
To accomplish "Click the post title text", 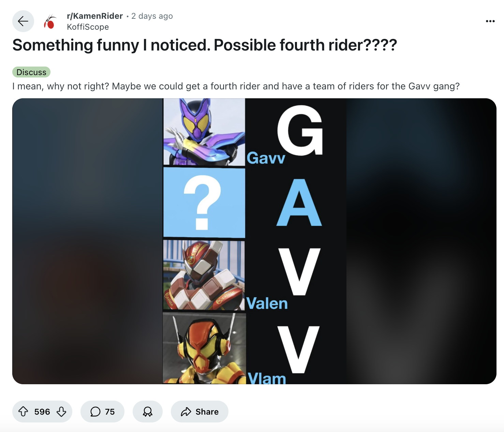I will click(x=205, y=45).
